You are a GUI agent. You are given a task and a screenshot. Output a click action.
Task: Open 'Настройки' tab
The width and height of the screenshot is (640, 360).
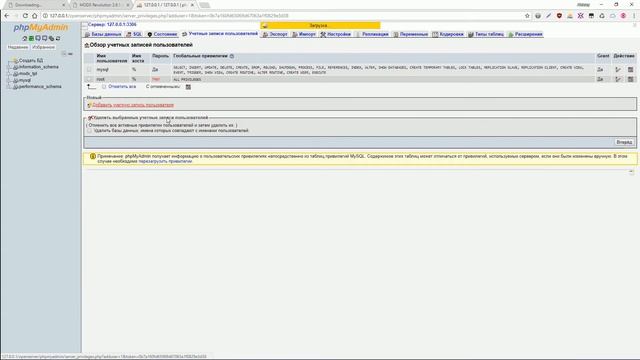pyautogui.click(x=336, y=34)
